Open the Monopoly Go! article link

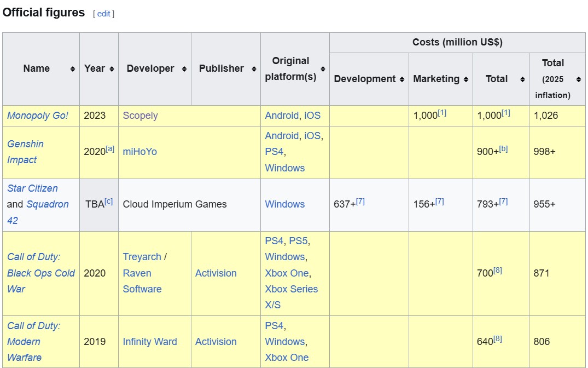pos(38,116)
